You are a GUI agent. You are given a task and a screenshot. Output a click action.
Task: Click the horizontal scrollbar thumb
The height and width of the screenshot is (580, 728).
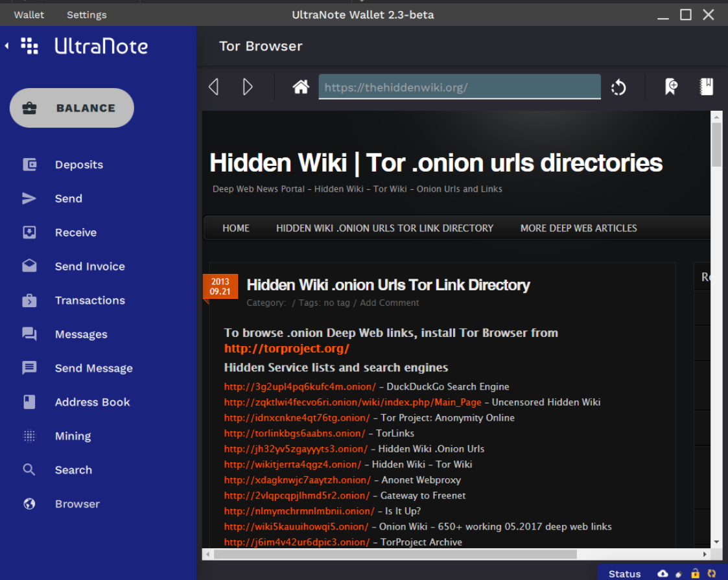click(395, 554)
